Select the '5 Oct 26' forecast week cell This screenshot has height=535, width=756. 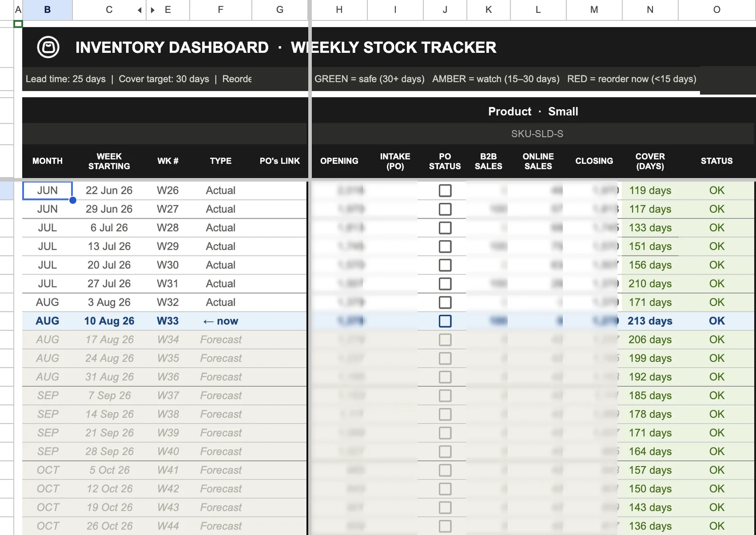pos(109,471)
